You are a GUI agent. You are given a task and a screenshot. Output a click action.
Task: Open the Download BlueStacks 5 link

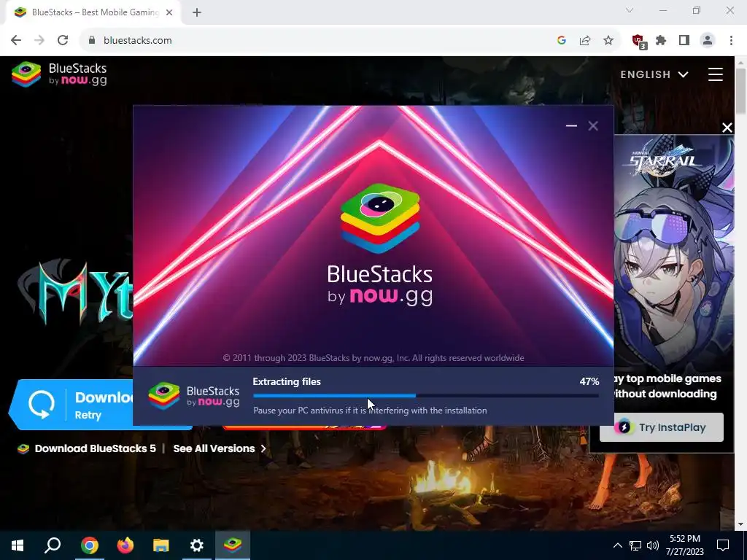click(x=87, y=448)
